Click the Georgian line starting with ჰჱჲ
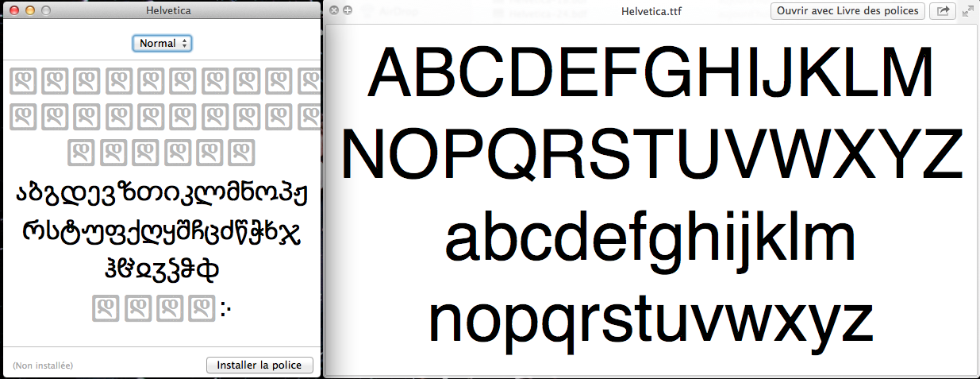Viewport: 980px width, 379px height. click(163, 271)
